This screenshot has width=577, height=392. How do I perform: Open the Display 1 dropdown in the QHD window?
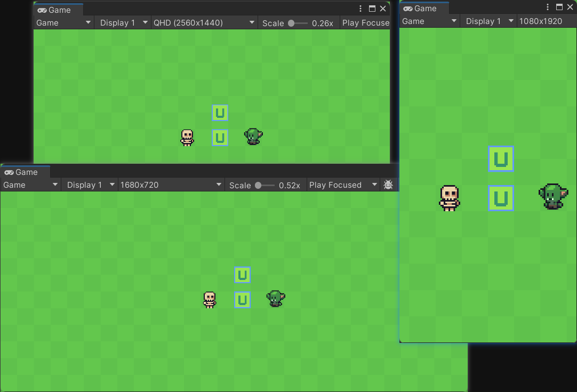click(x=124, y=23)
